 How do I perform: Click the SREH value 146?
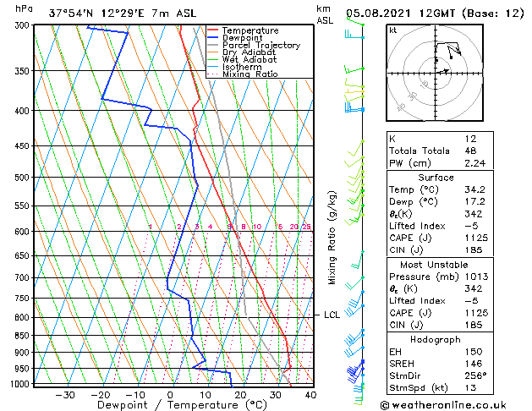[474, 364]
